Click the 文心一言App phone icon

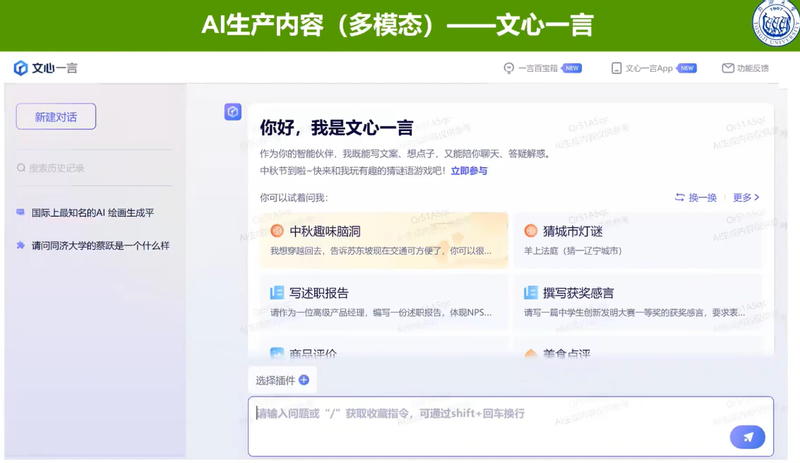(616, 68)
